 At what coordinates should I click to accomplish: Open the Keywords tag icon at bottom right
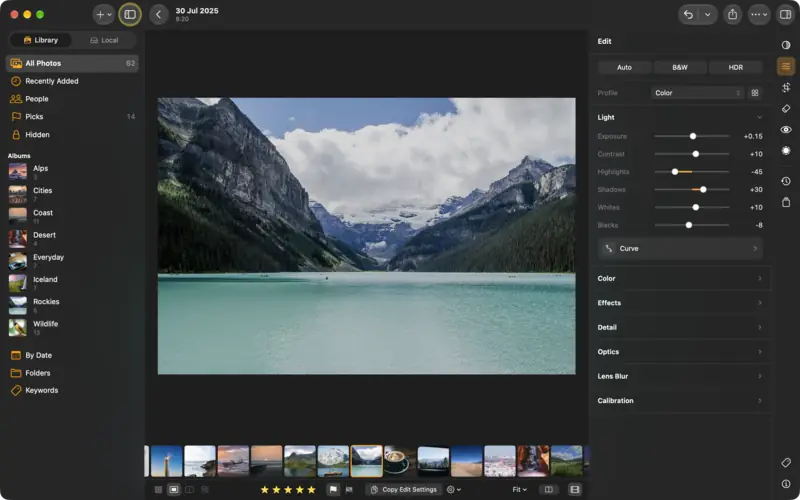tap(786, 462)
